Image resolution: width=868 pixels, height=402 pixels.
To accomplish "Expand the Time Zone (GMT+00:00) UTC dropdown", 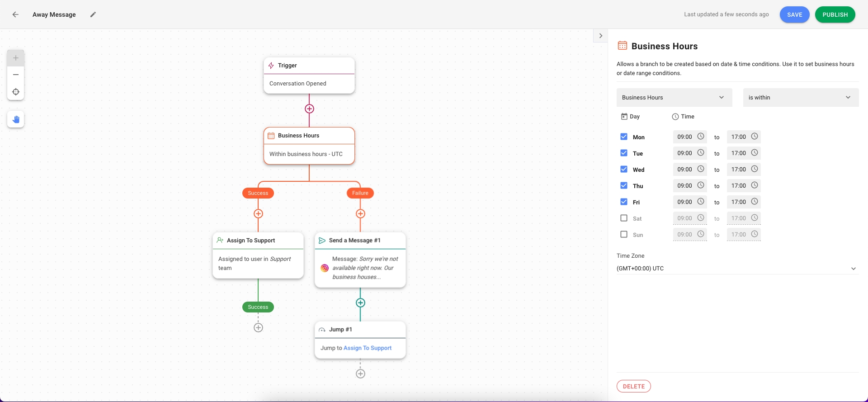I will [737, 268].
